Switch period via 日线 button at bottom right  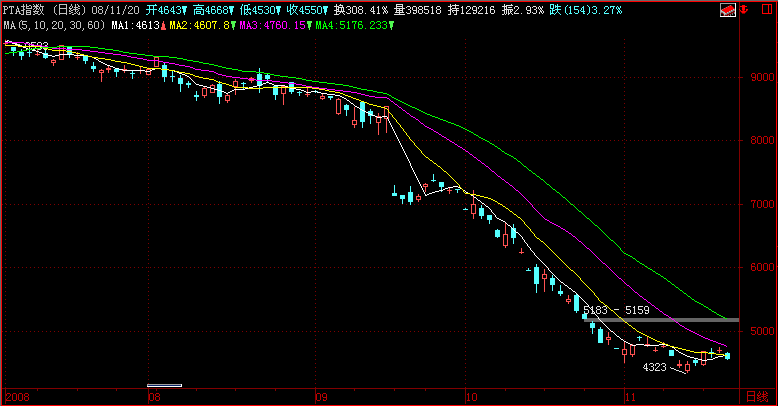point(757,397)
